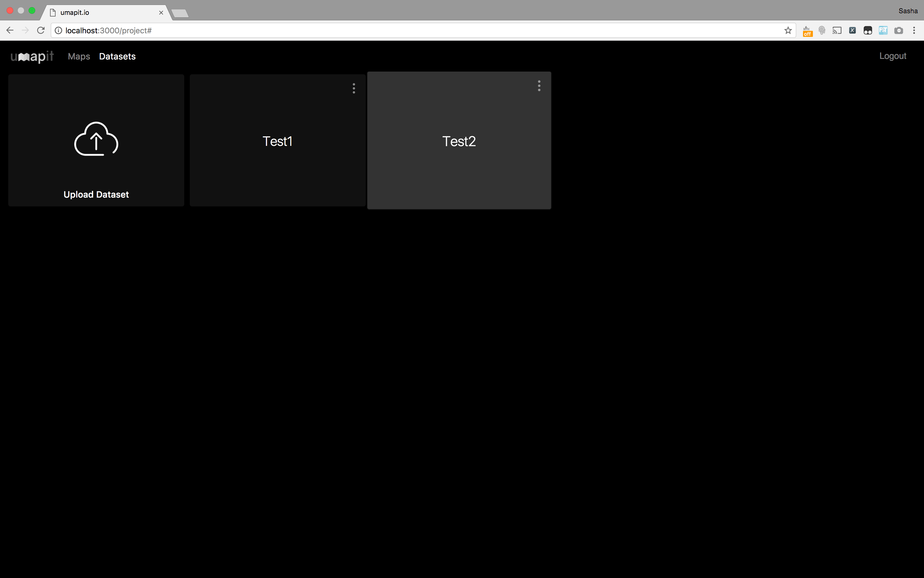Switch to the Maps section

[x=79, y=56]
